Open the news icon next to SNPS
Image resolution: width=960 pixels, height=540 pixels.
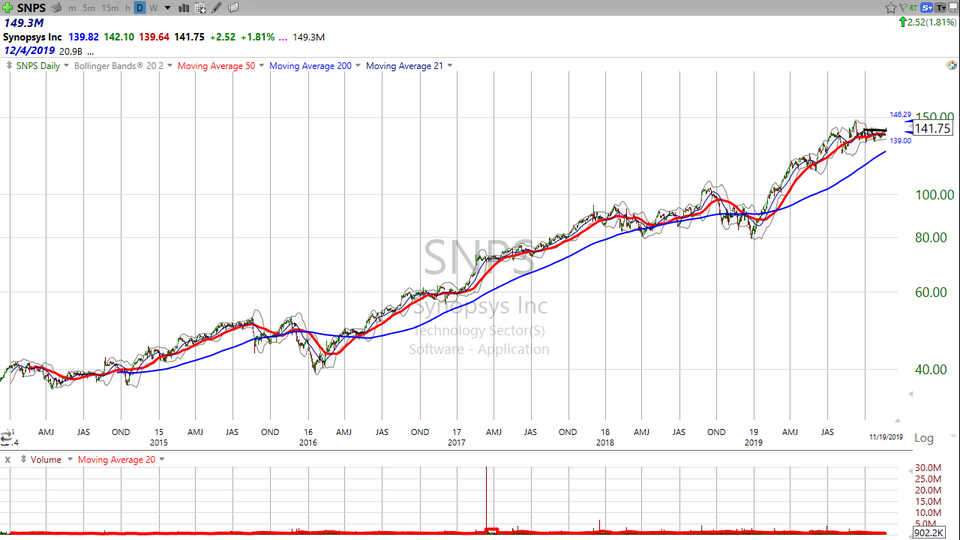click(x=56, y=8)
